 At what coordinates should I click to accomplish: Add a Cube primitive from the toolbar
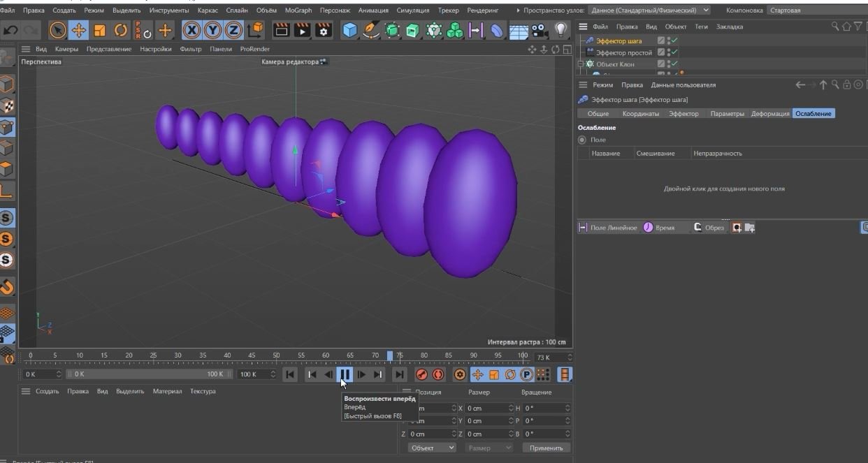(349, 30)
